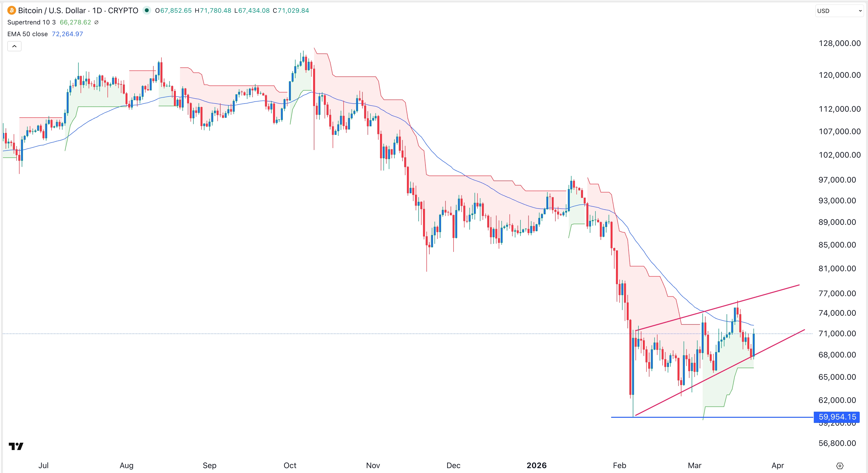Click the market status dot beside CRYPTO
Viewport: 868px width, 473px height.
147,11
